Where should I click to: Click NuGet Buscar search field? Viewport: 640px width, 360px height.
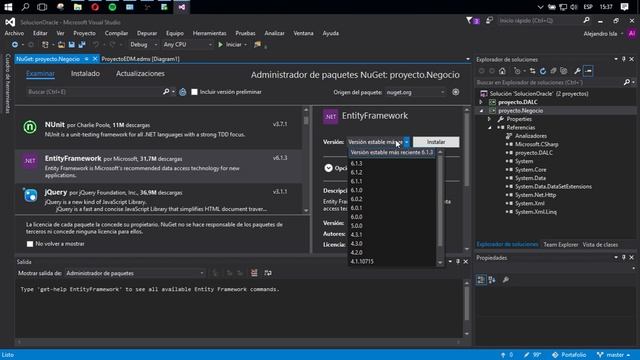[x=94, y=92]
